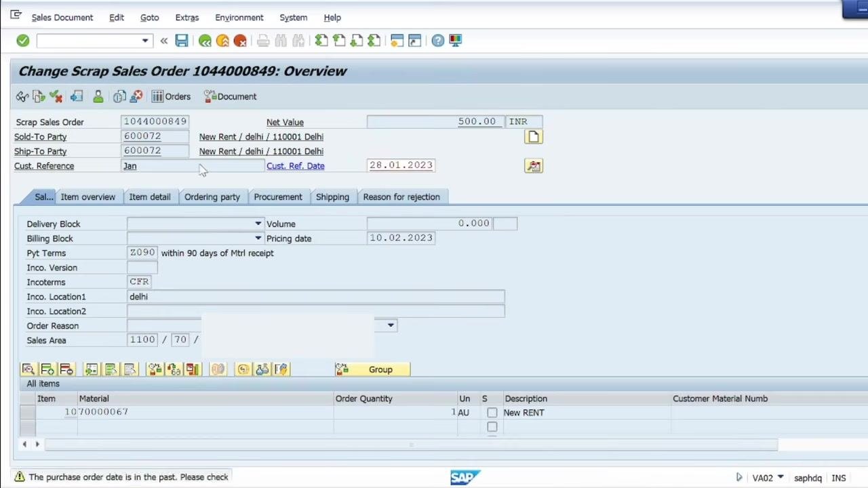Image resolution: width=868 pixels, height=488 pixels.
Task: Click the Orders button
Action: 171,96
